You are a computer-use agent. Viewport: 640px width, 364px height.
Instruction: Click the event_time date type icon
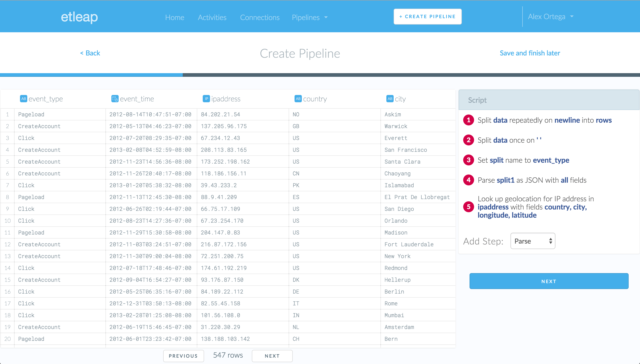click(x=115, y=99)
